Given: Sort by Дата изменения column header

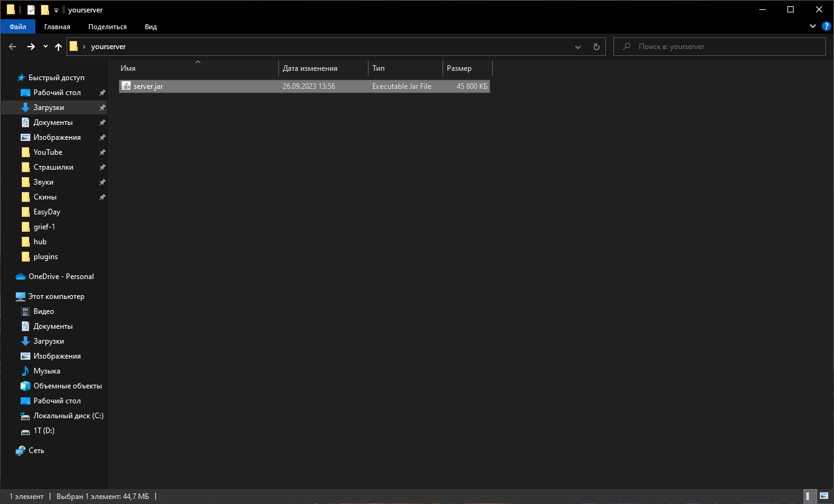Looking at the screenshot, I should (x=324, y=68).
